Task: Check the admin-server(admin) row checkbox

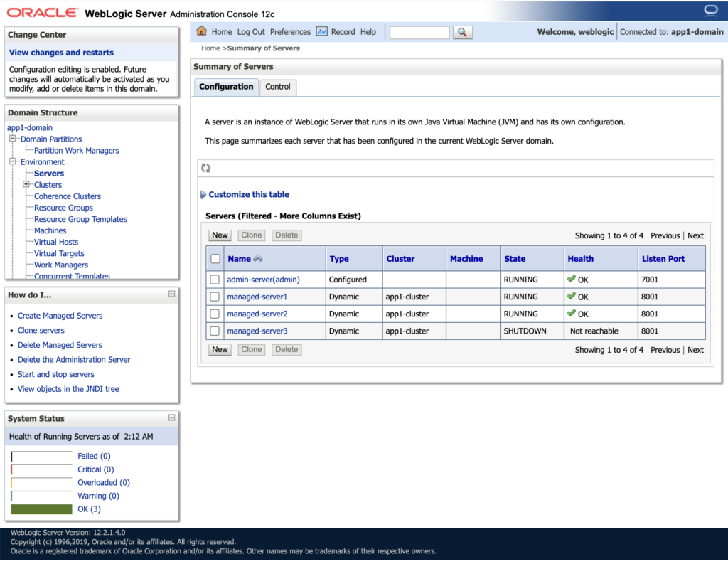Action: pyautogui.click(x=215, y=280)
